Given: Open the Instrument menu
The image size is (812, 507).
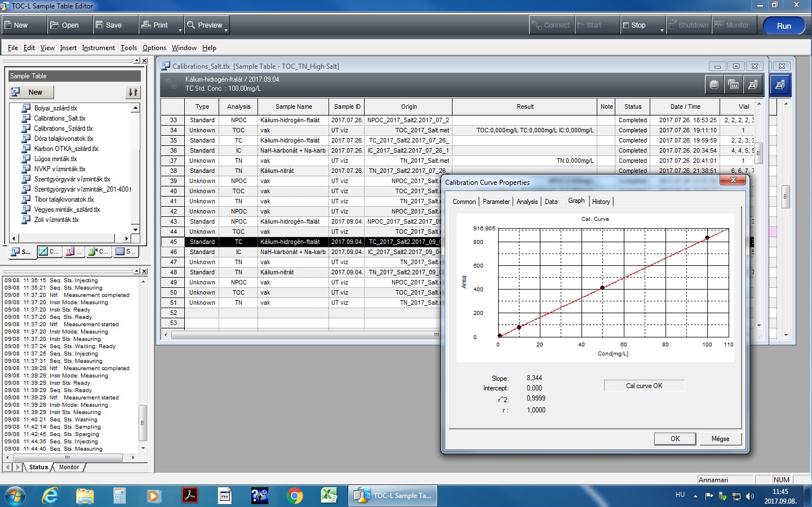Looking at the screenshot, I should pyautogui.click(x=98, y=48).
